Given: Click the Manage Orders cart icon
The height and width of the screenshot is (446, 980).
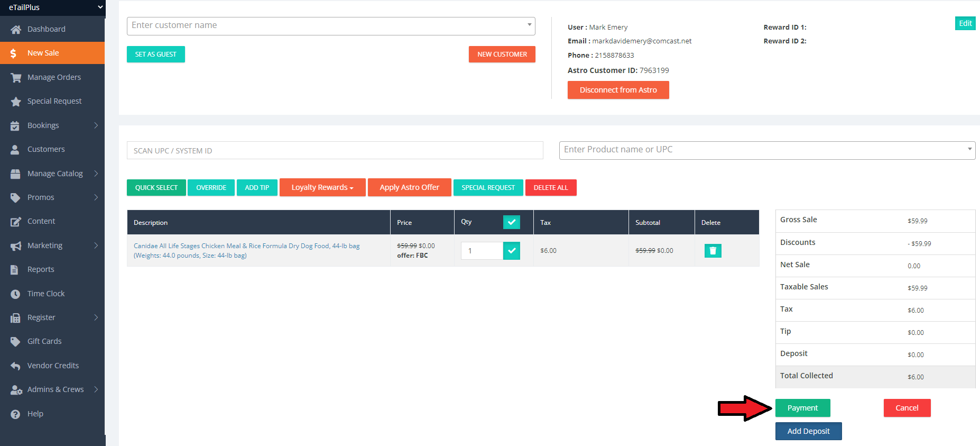Looking at the screenshot, I should point(16,78).
